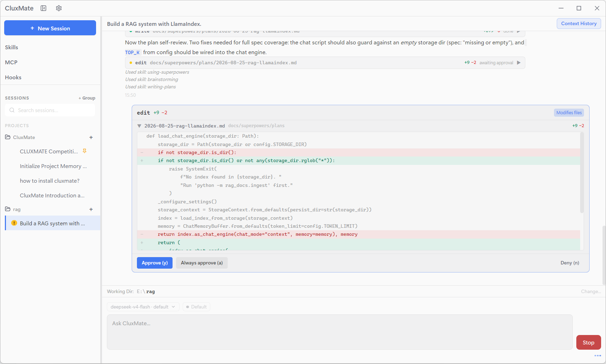Open CluxMate Introduction session
Image resolution: width=606 pixels, height=364 pixels.
[x=52, y=196]
